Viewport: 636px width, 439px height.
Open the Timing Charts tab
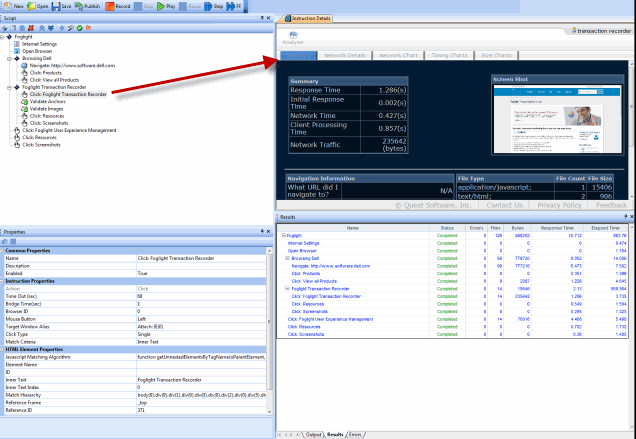coord(451,56)
